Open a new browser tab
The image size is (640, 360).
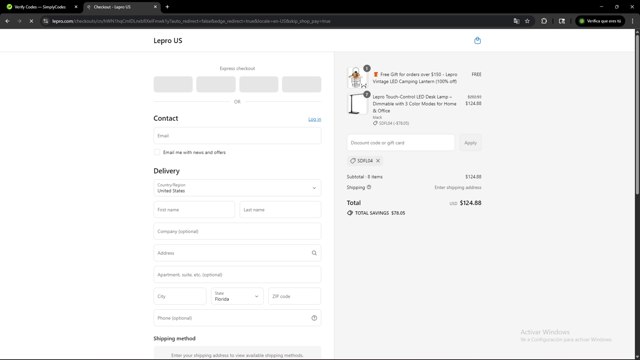click(x=167, y=7)
